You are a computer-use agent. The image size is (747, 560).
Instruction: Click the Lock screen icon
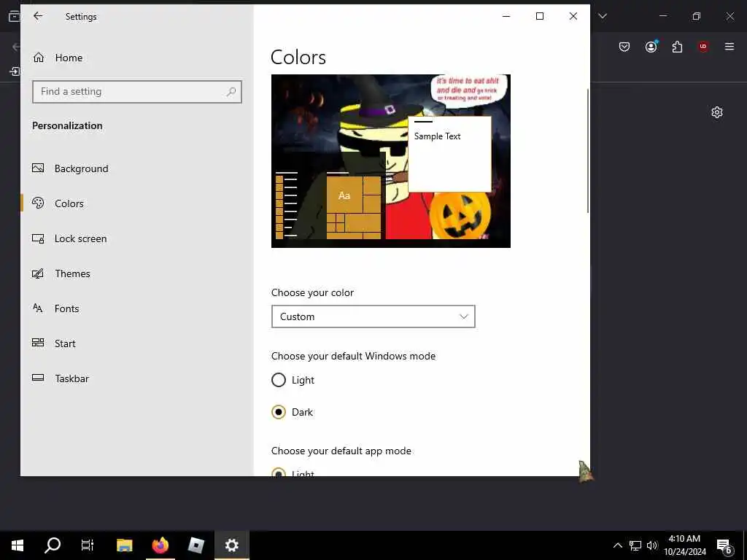pyautogui.click(x=38, y=238)
